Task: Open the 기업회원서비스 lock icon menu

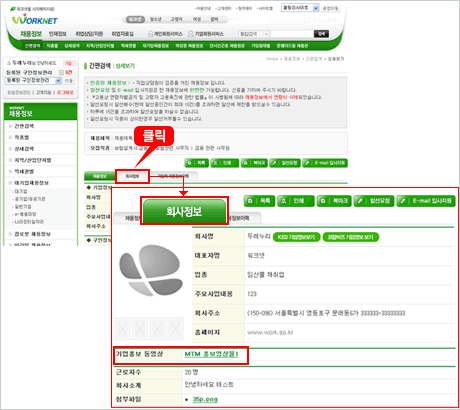Action: 206,34
